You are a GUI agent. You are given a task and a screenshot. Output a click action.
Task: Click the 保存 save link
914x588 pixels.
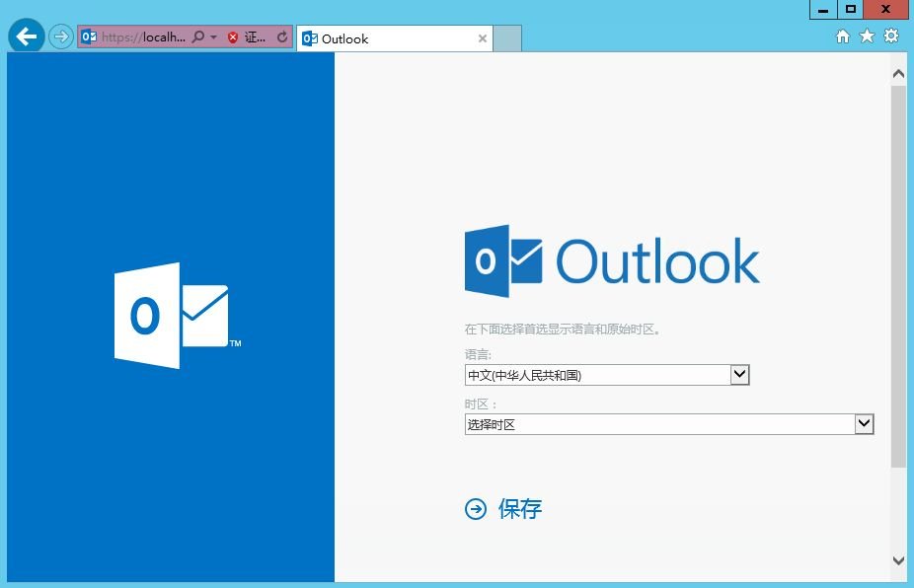tap(520, 509)
